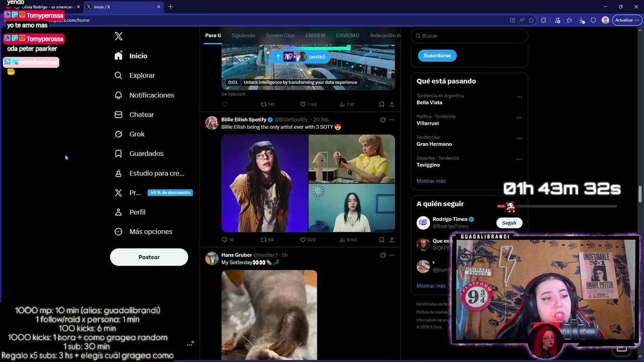This screenshot has height=362, width=644.
Task: Click the Suscribirse button
Action: [437, 55]
